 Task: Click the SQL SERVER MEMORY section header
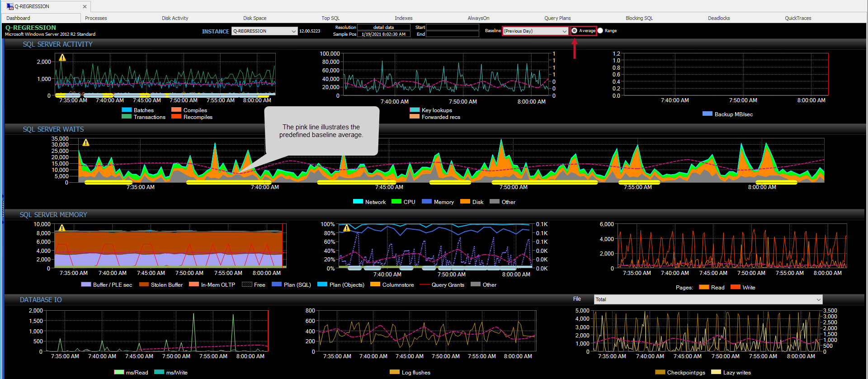(53, 215)
